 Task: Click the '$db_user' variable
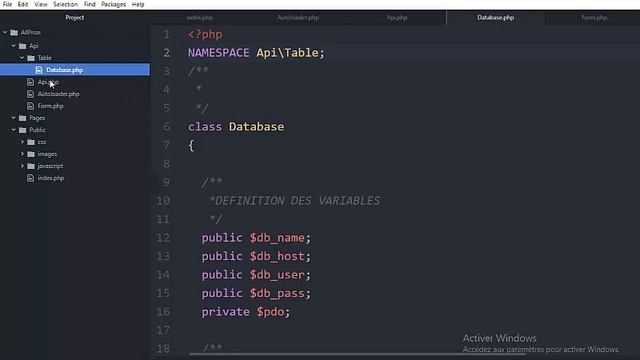click(277, 275)
